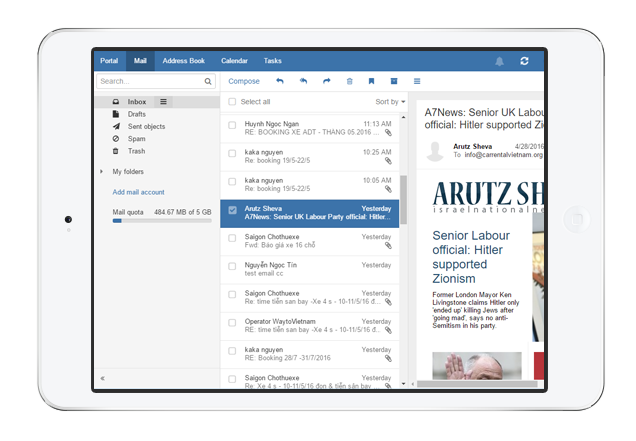
Task: Click the preview pane horizontal scrollbar
Action: (477, 384)
